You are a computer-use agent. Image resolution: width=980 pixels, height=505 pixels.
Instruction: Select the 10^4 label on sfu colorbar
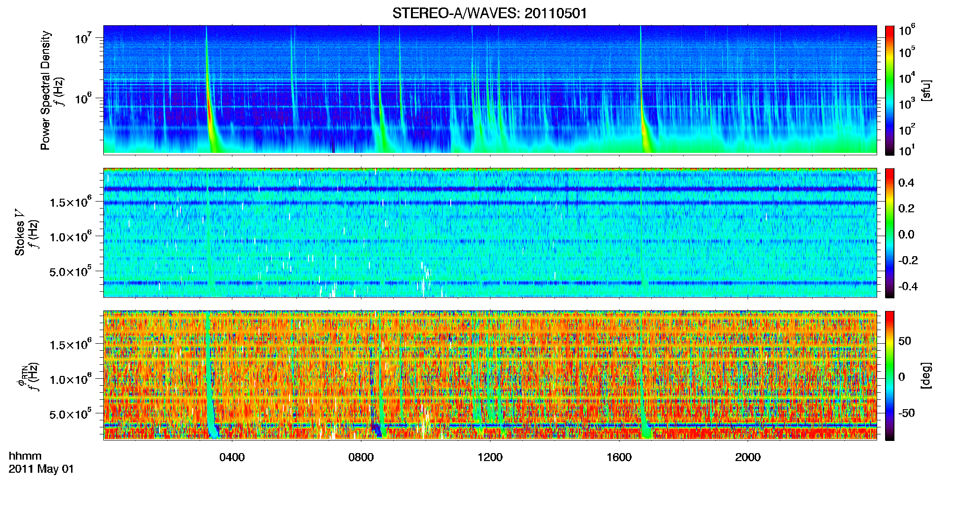[x=907, y=78]
